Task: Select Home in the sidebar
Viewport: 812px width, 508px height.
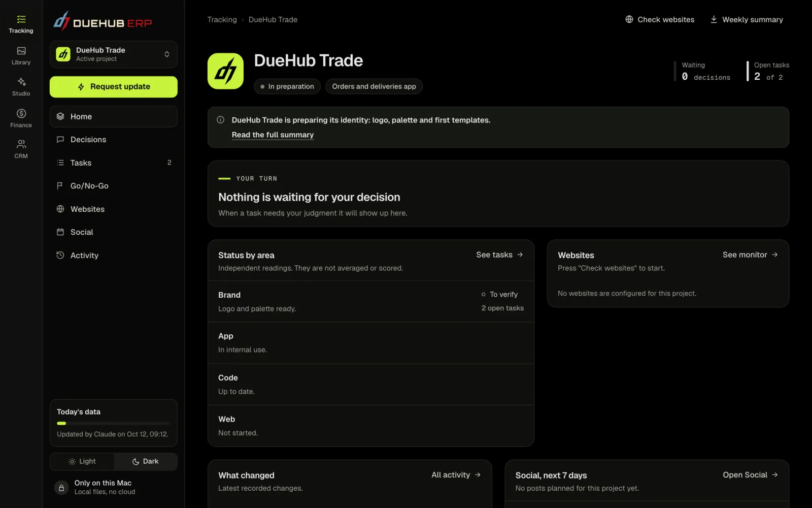Action: click(x=114, y=116)
